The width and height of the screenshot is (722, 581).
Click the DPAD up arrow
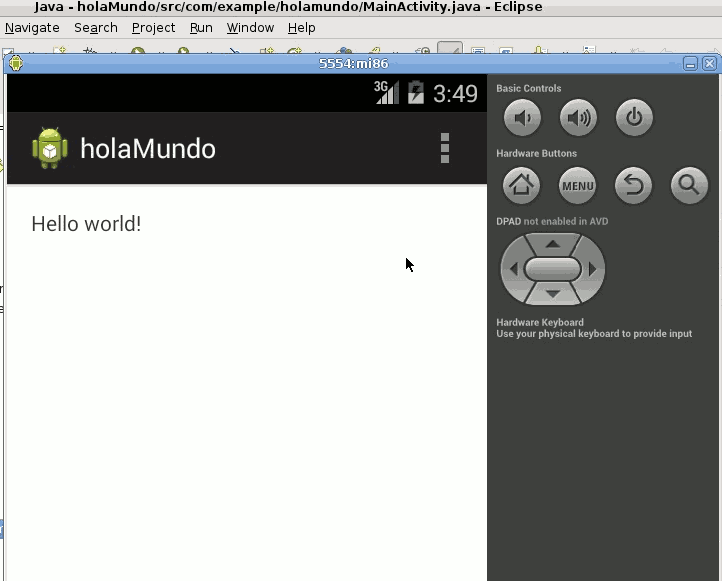[x=553, y=244]
